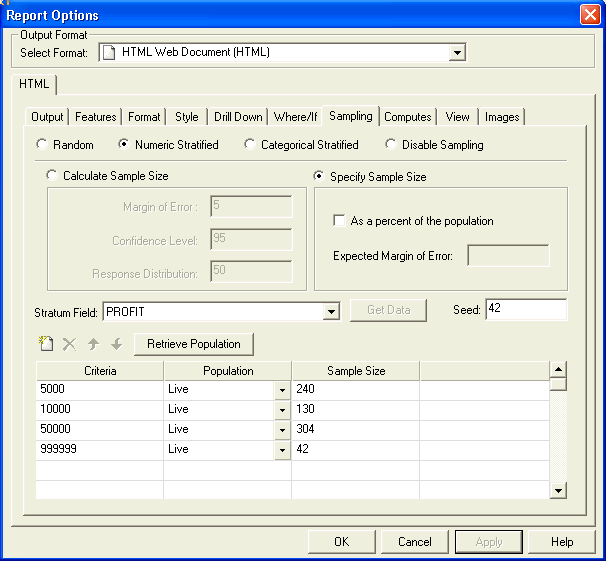The height and width of the screenshot is (561, 606).
Task: Click the OK button
Action: pyautogui.click(x=342, y=542)
